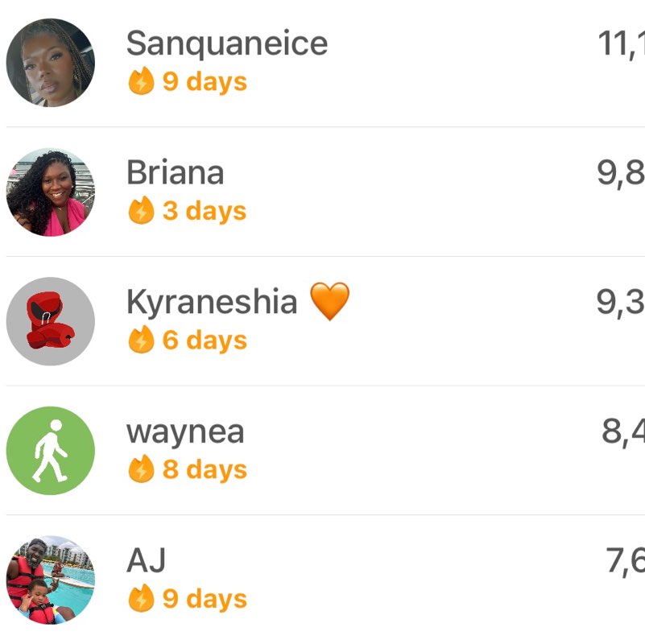Select the Briana name label
The height and width of the screenshot is (644, 645).
point(176,172)
